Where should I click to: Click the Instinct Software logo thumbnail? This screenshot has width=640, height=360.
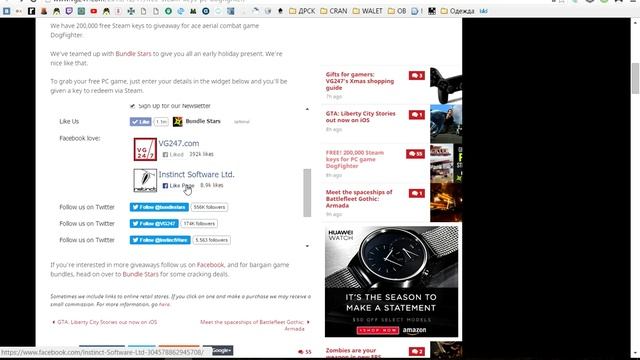coord(145,180)
